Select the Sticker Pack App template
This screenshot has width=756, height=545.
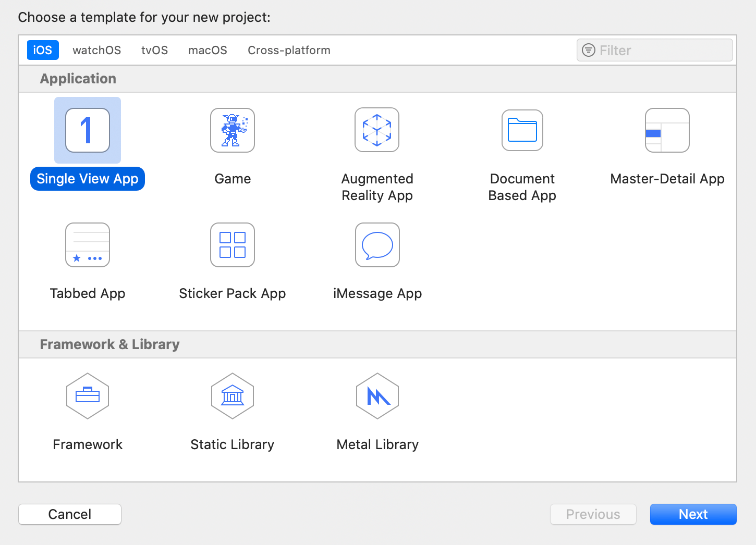[233, 245]
